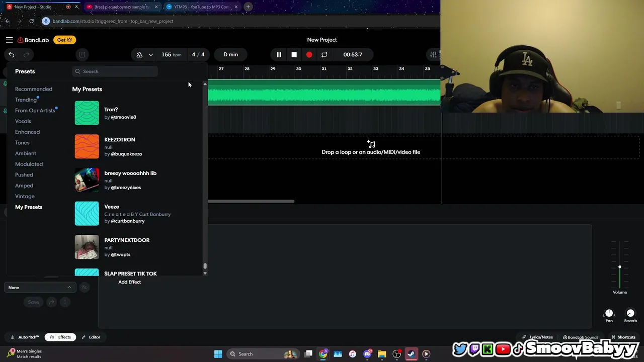
Task: Choose the Veeze preset thumbnail
Action: tap(87, 213)
